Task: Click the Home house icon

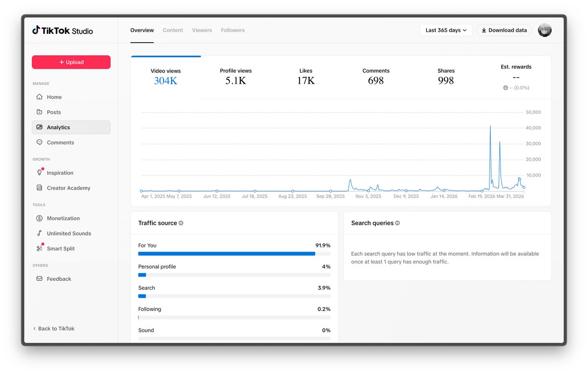Action: (40, 97)
